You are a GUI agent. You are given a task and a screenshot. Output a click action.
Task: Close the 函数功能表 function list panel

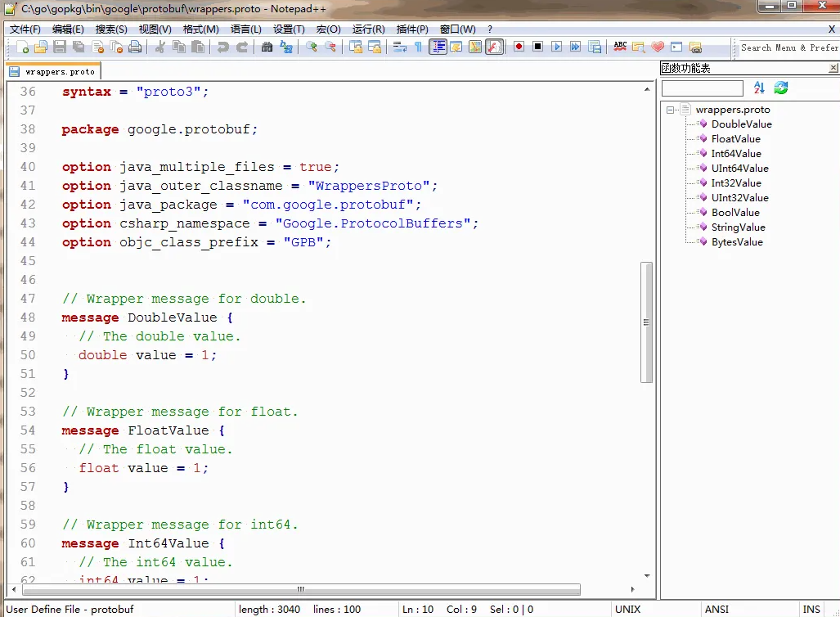[833, 68]
